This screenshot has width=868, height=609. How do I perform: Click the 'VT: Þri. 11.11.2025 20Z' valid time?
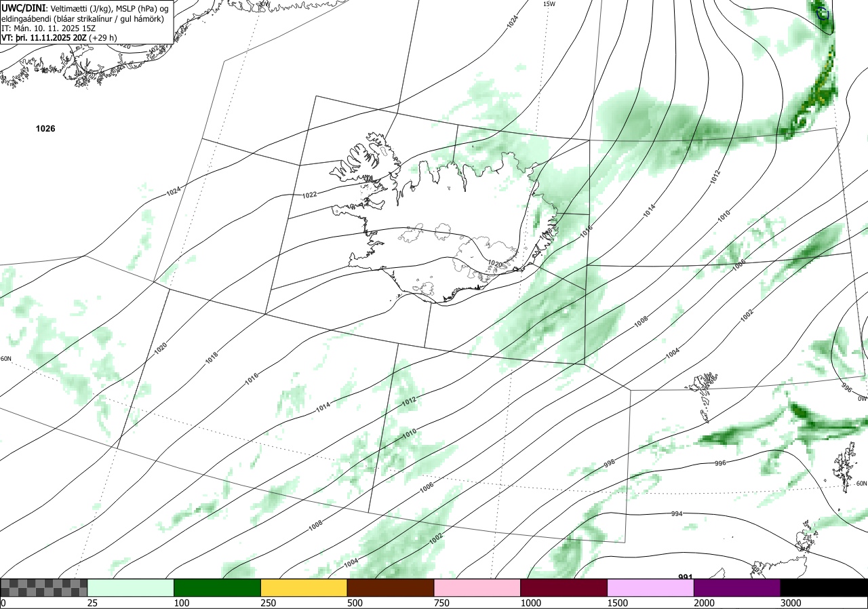click(x=43, y=38)
